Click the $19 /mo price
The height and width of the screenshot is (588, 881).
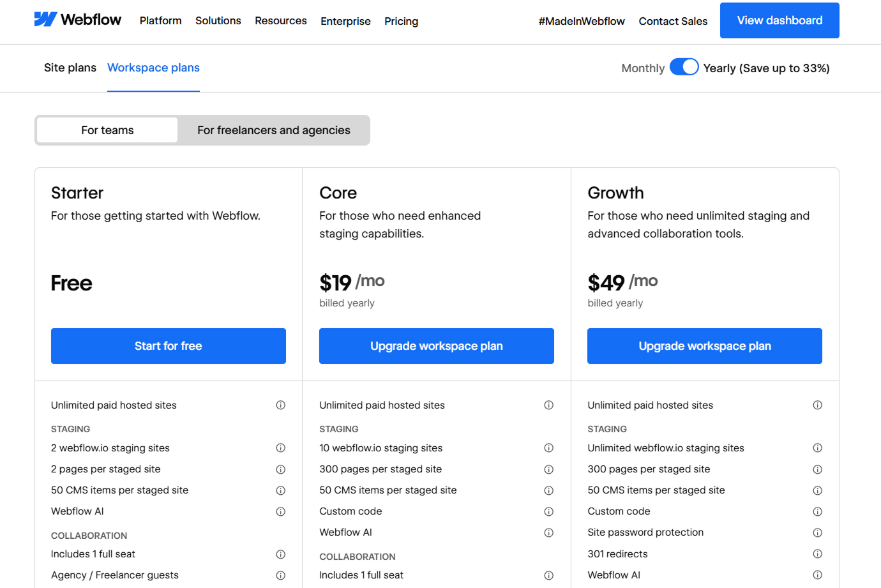tap(352, 282)
